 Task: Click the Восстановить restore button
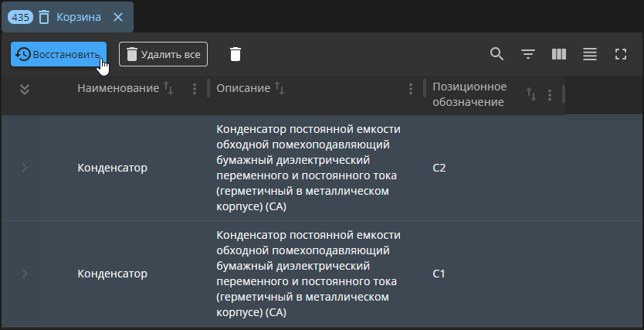[x=59, y=54]
